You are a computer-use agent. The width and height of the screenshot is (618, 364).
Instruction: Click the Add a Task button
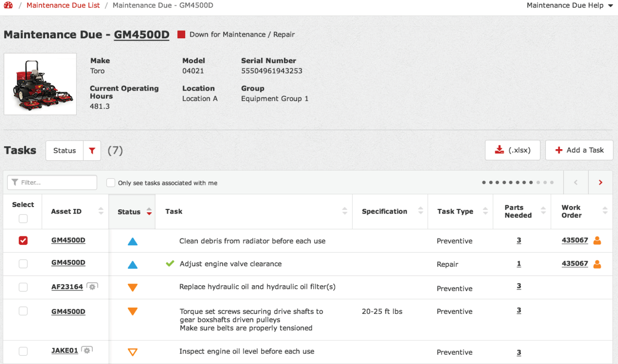[579, 150]
